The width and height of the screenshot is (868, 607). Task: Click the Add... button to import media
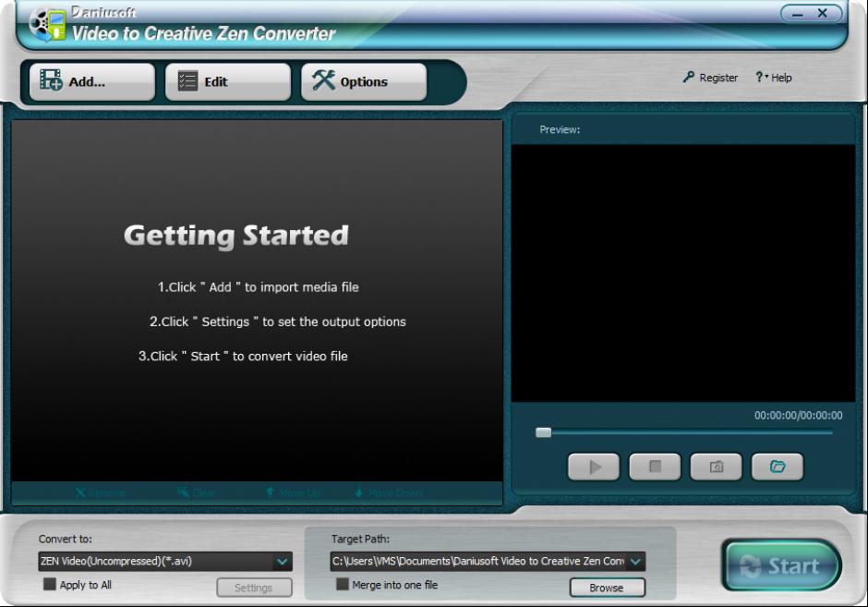point(92,82)
